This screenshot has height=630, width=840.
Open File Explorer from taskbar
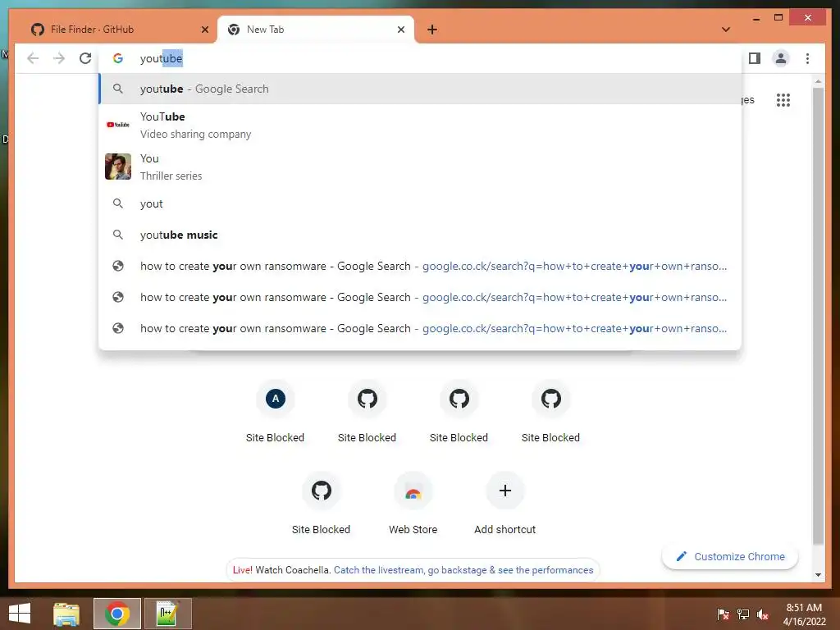[66, 614]
